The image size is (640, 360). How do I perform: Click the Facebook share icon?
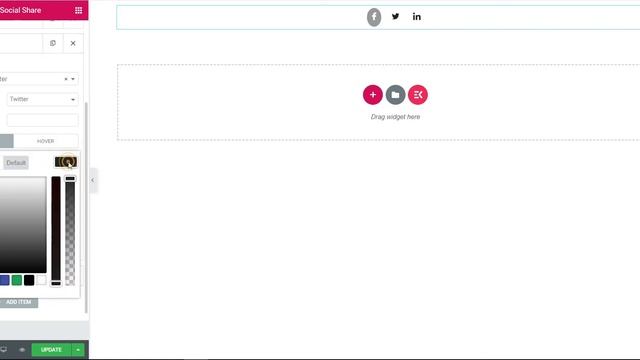[374, 17]
